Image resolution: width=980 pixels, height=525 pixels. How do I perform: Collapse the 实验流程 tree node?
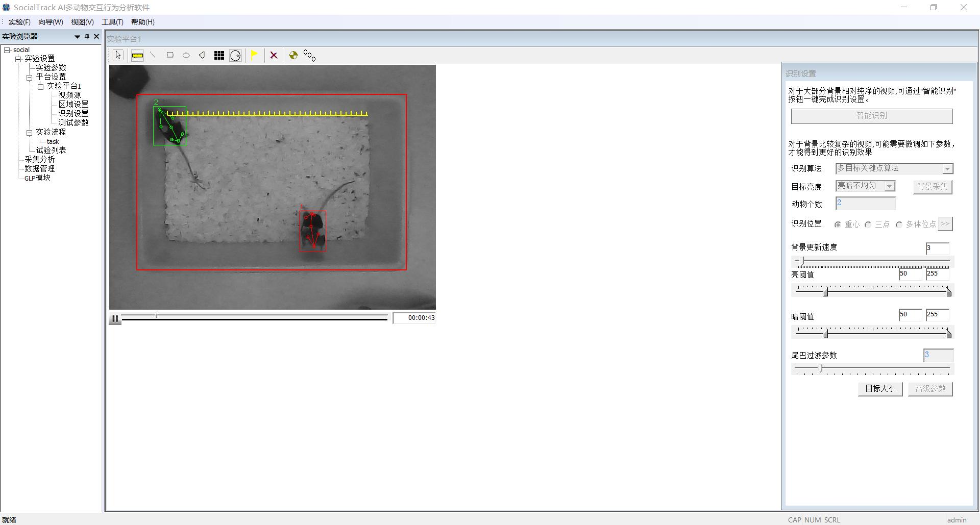tap(30, 132)
